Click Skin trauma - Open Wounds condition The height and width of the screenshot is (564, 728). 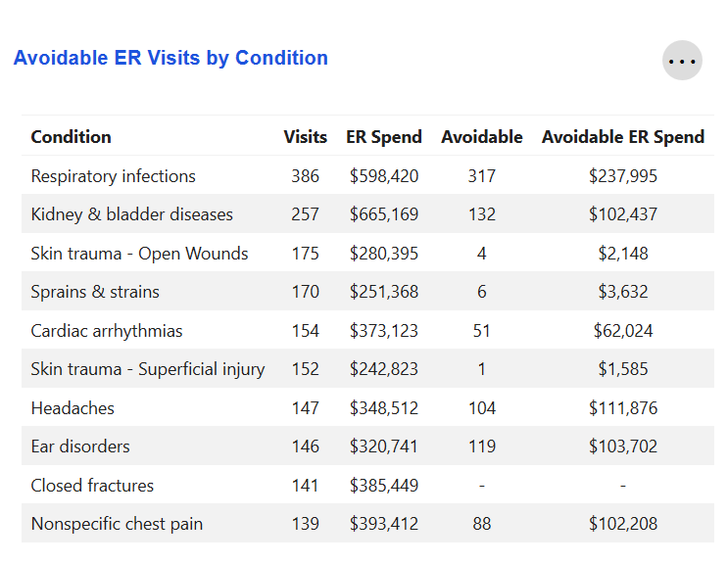coord(140,254)
